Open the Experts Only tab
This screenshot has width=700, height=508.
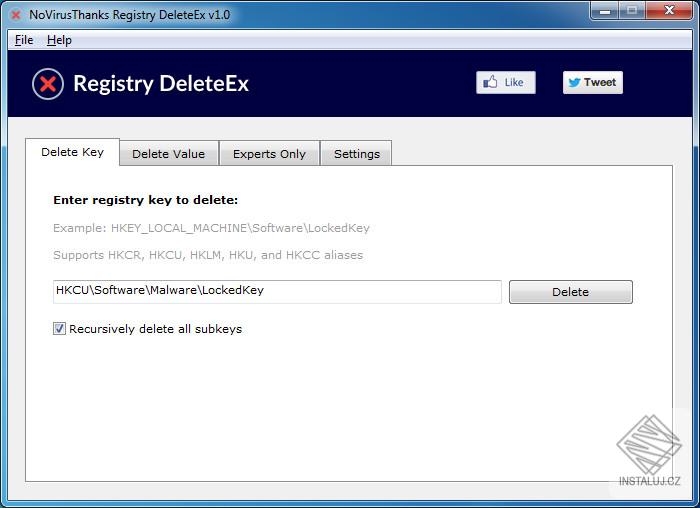click(x=269, y=154)
